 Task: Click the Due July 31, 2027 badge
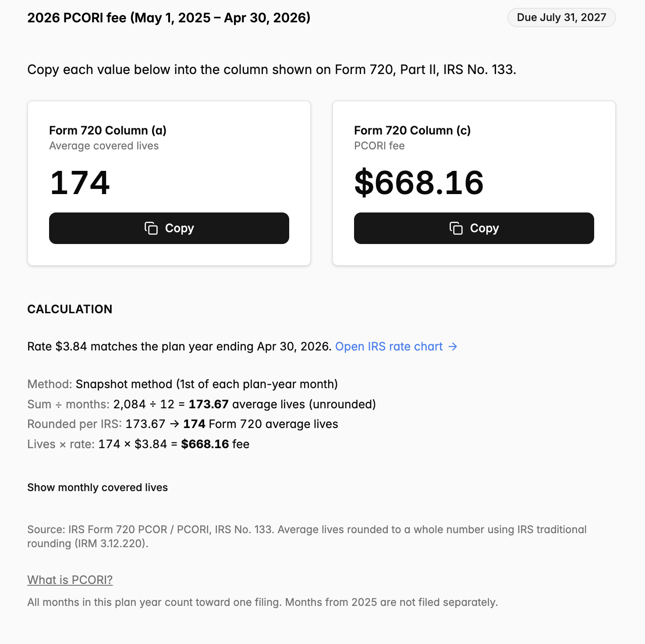click(561, 18)
